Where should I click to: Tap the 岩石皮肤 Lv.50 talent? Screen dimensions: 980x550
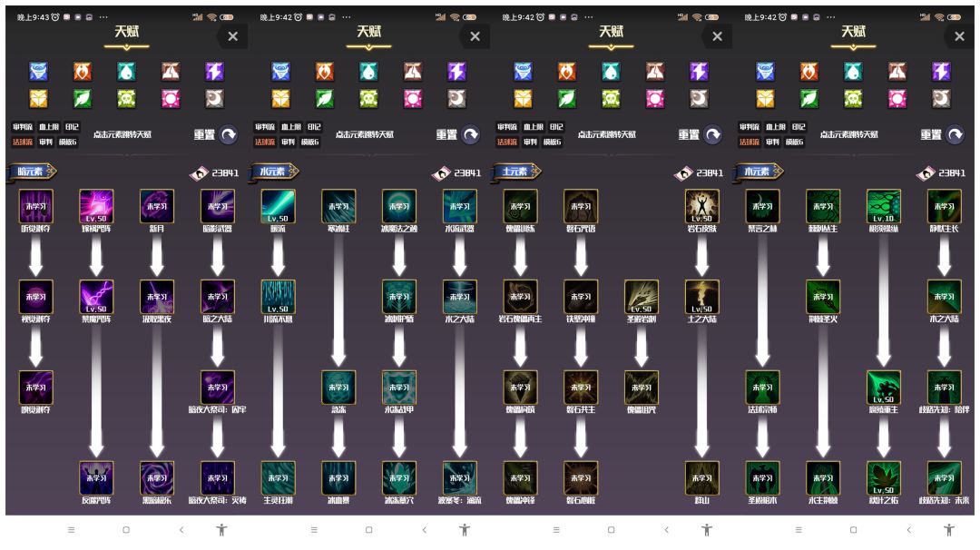pos(701,206)
